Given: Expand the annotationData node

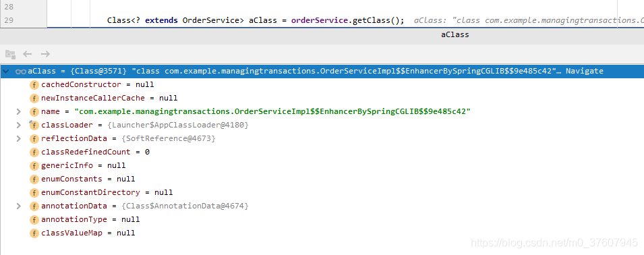Looking at the screenshot, I should click(x=18, y=206).
